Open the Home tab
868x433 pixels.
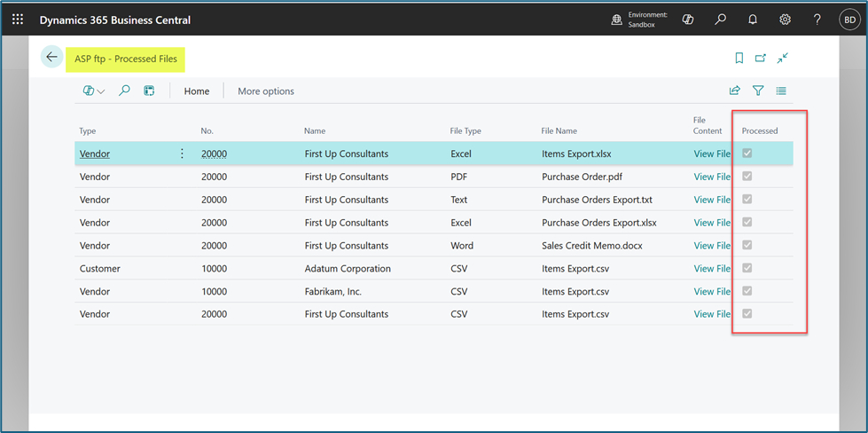197,91
